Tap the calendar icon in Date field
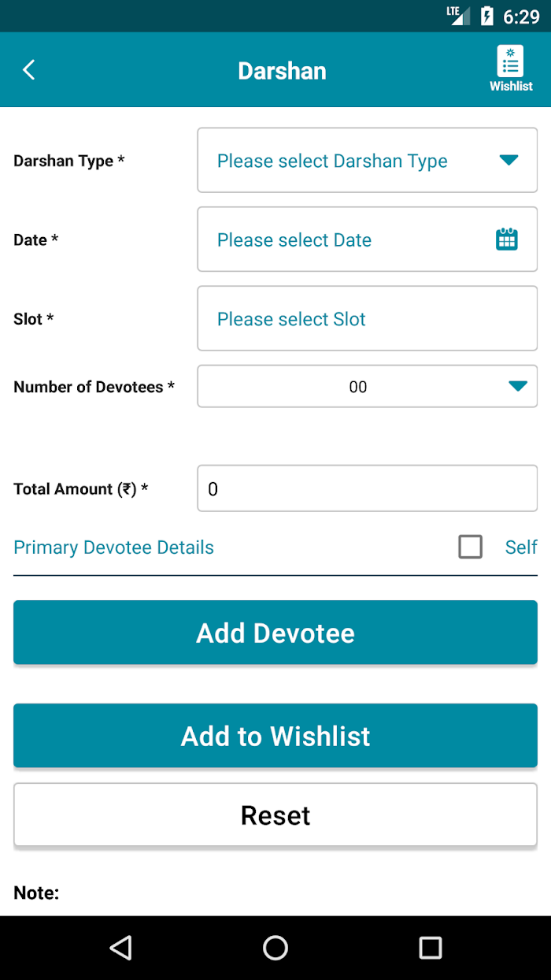The height and width of the screenshot is (980, 551). point(507,239)
